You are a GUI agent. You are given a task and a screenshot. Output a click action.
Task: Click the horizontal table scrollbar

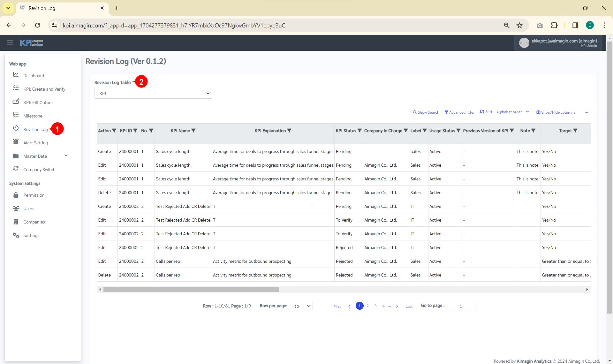tap(191, 290)
